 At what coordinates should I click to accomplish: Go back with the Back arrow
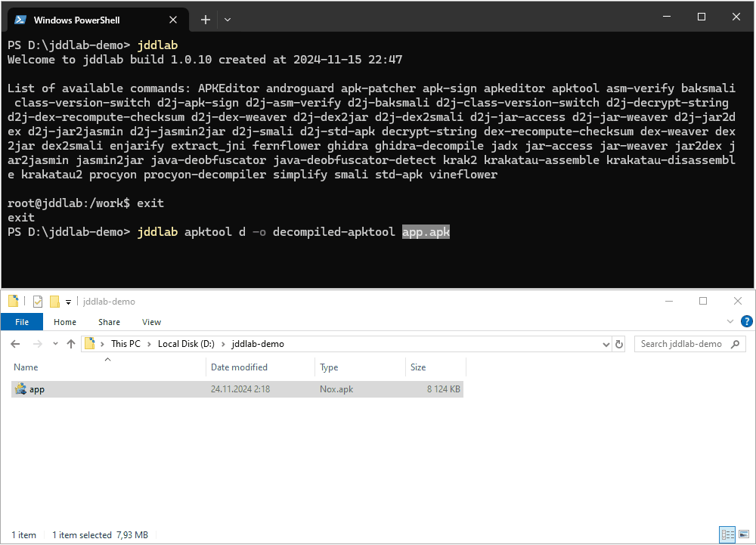15,344
